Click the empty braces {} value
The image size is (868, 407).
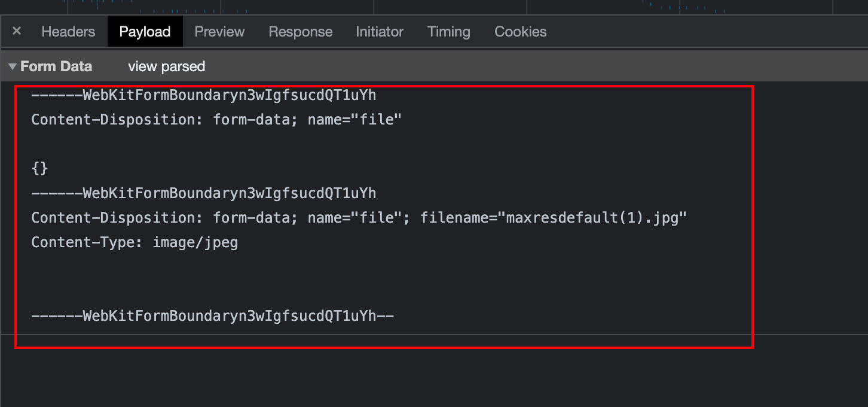pyautogui.click(x=39, y=169)
